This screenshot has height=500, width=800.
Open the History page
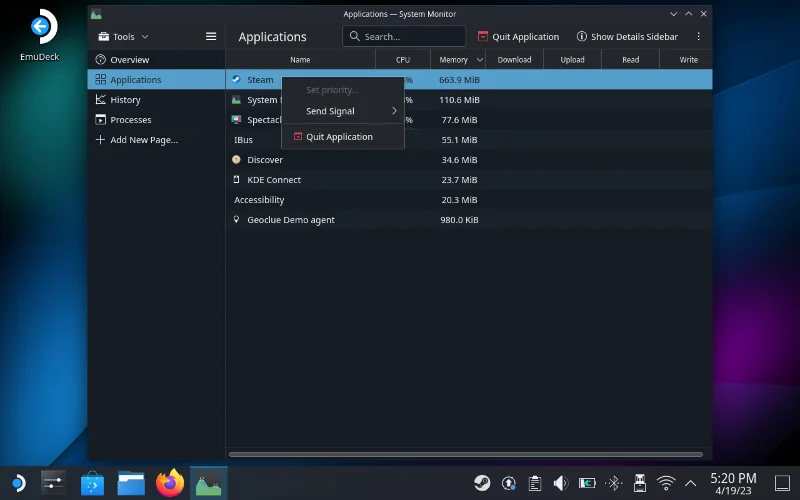(156, 99)
